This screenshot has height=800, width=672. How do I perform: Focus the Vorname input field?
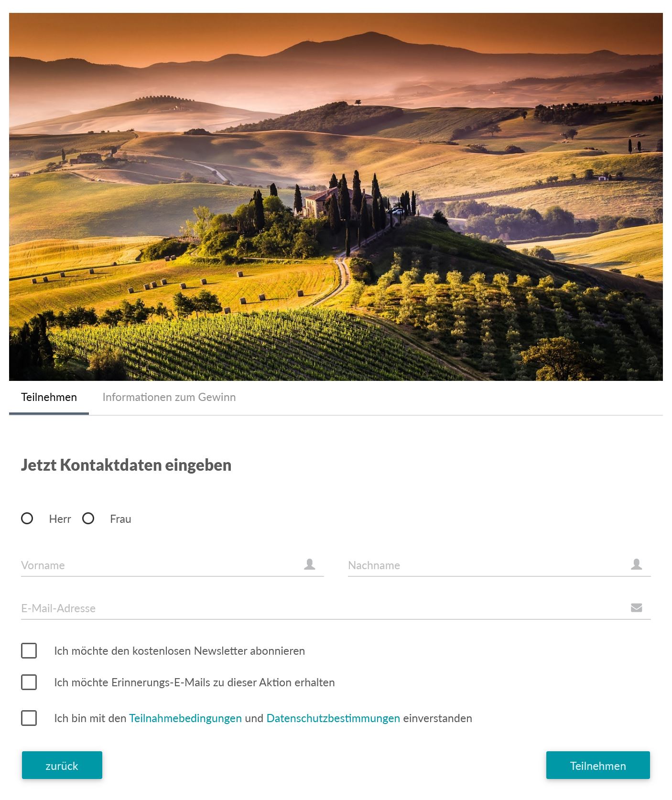[x=158, y=565]
